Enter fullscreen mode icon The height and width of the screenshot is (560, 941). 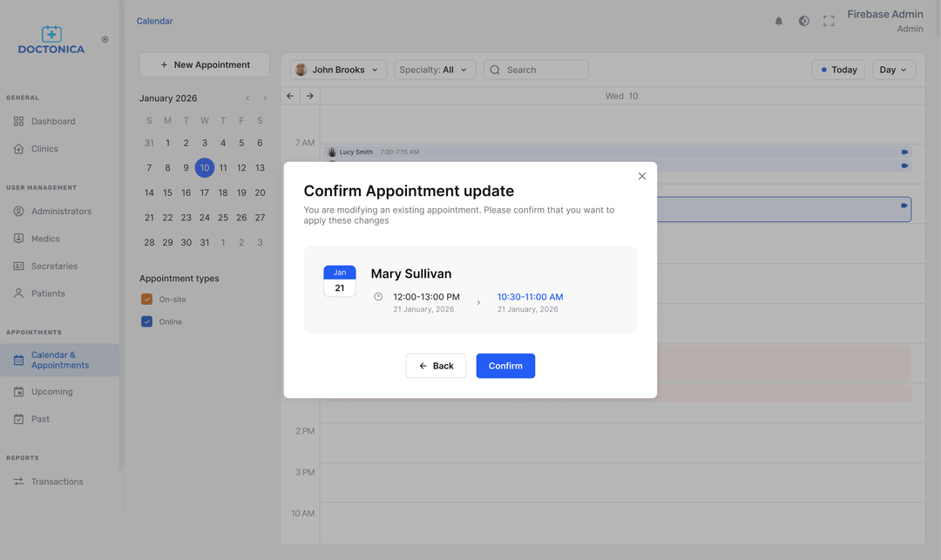[x=829, y=21]
